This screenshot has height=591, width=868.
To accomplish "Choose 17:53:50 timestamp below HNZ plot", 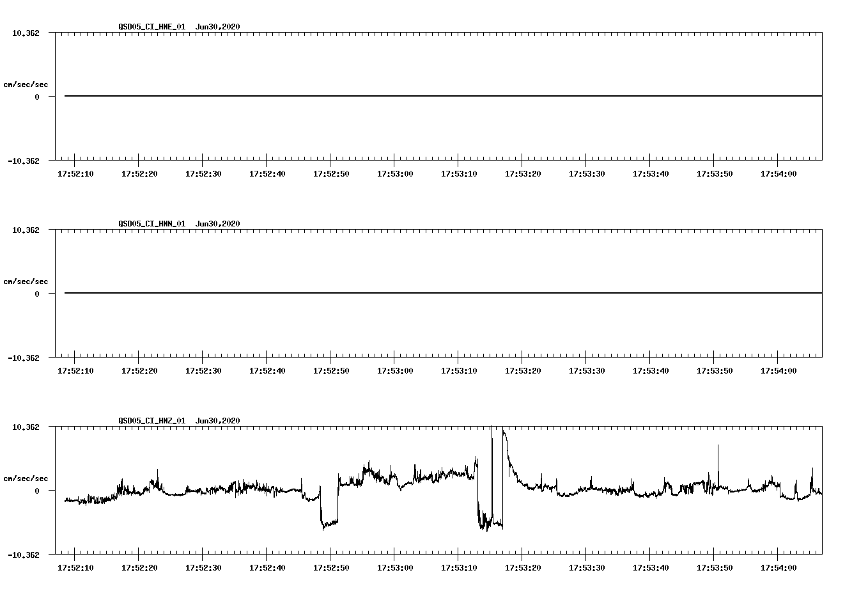I will point(715,568).
